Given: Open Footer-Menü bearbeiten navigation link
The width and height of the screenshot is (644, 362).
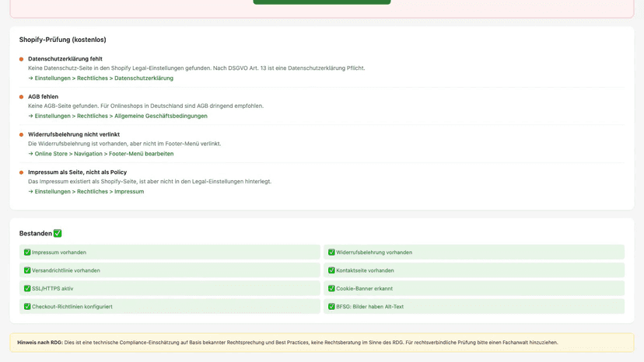Looking at the screenshot, I should [101, 154].
